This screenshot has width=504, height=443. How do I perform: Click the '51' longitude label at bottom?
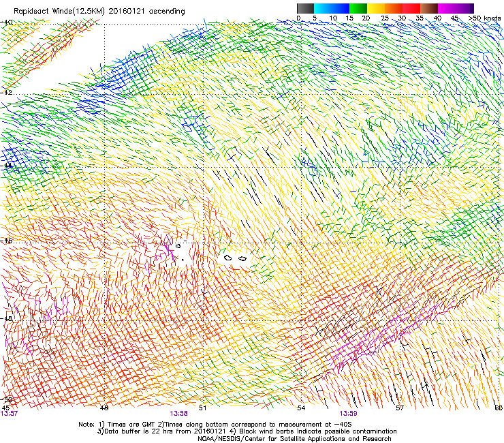[x=202, y=408]
